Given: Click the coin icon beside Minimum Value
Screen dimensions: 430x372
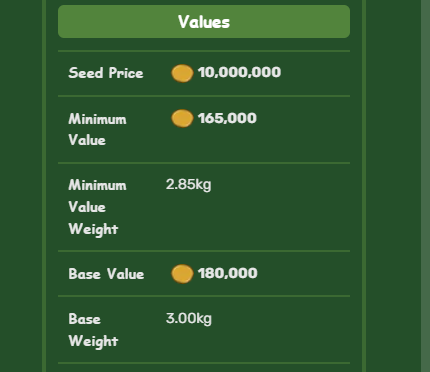Looking at the screenshot, I should 182,118.
